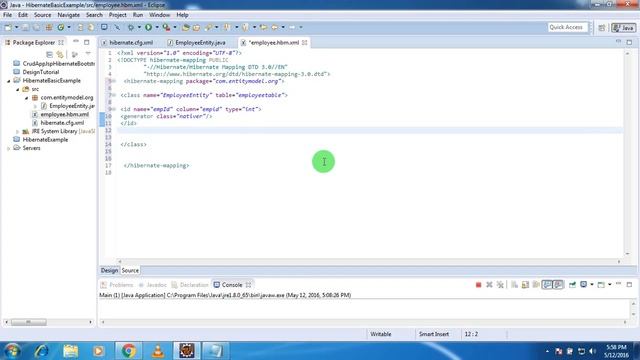640x360 pixels.
Task: Open Chrome from the taskbar
Action: (x=129, y=351)
